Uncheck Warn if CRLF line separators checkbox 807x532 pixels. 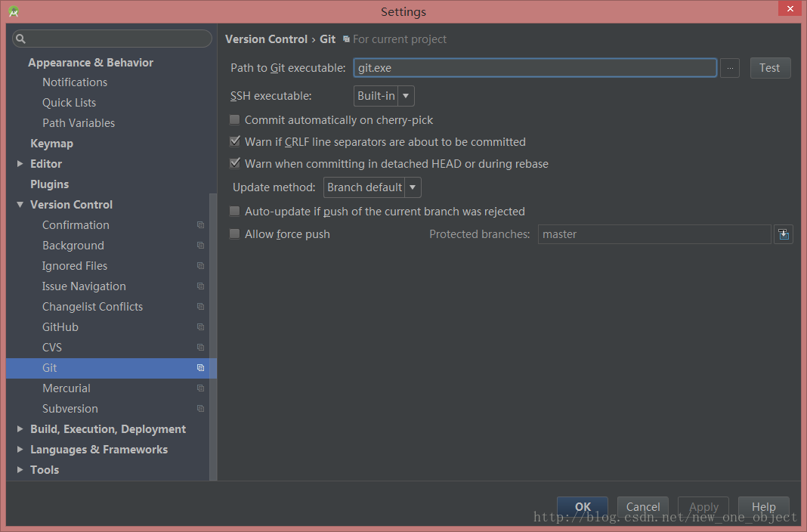pyautogui.click(x=235, y=141)
